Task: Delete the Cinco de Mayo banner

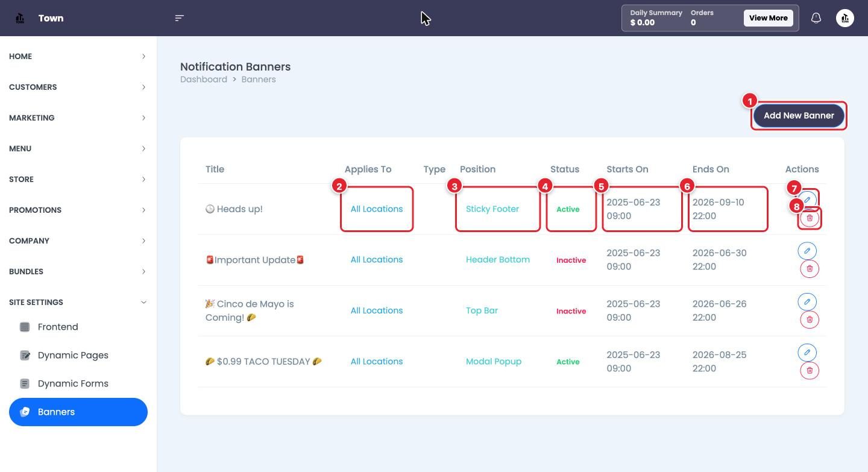Action: click(810, 319)
